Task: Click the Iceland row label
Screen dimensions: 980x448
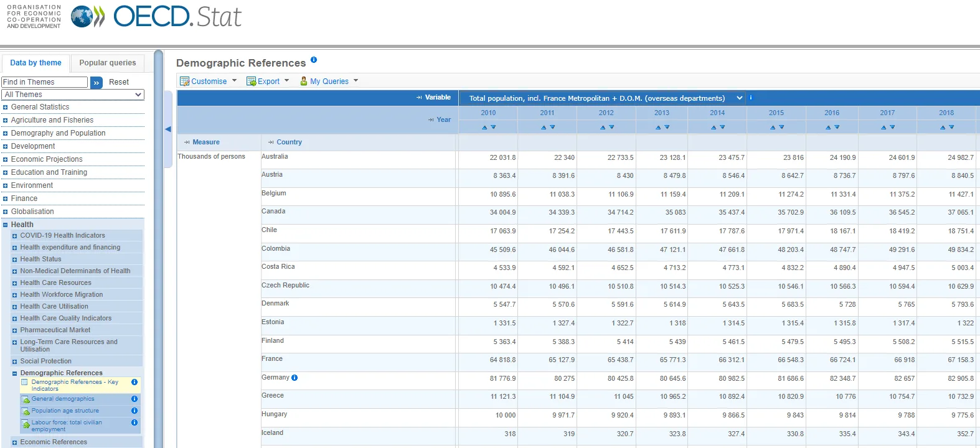Action: click(272, 433)
